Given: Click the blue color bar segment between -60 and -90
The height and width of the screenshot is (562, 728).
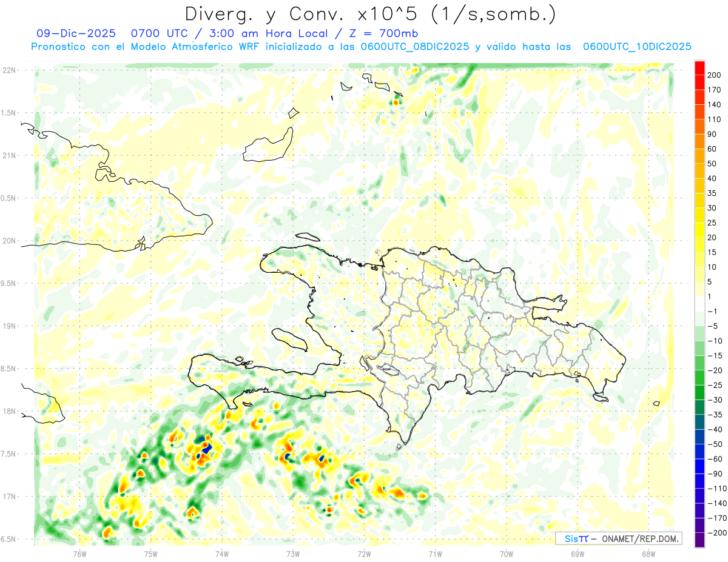Looking at the screenshot, I should 699,466.
